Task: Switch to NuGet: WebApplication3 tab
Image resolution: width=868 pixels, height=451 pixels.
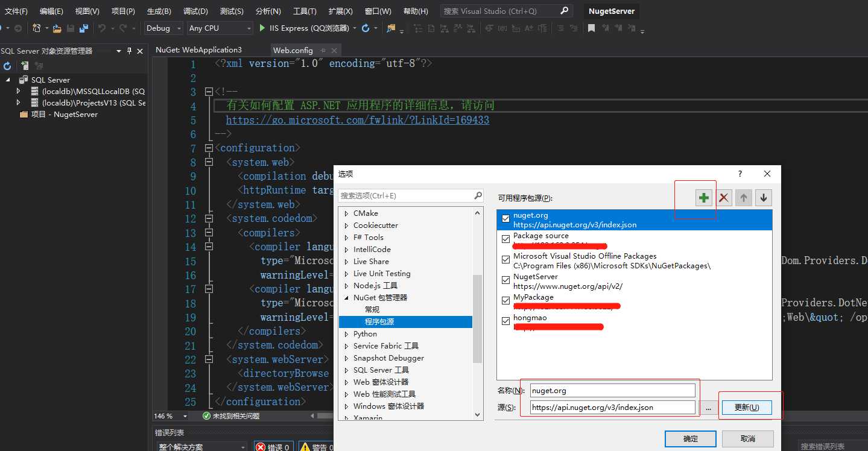Action: click(x=198, y=50)
